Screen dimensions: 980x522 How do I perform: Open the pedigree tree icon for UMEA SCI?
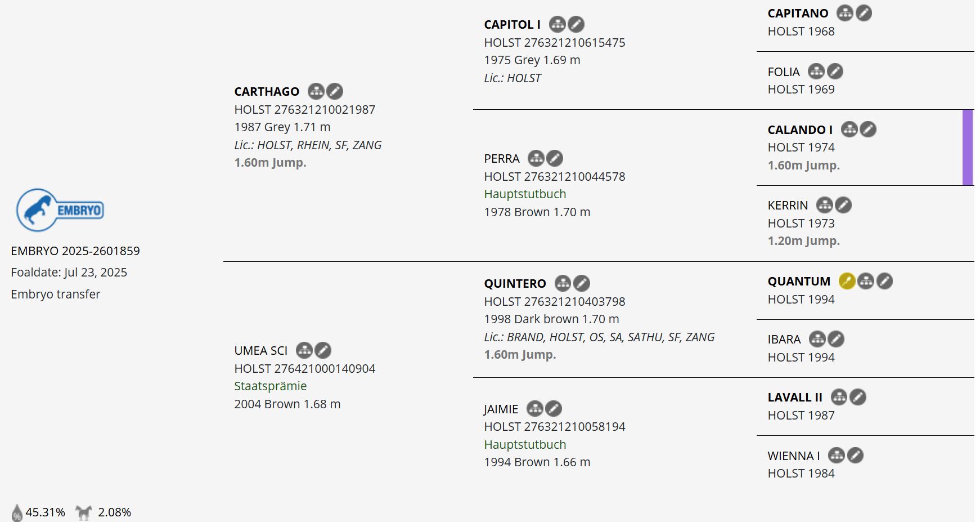[304, 350]
